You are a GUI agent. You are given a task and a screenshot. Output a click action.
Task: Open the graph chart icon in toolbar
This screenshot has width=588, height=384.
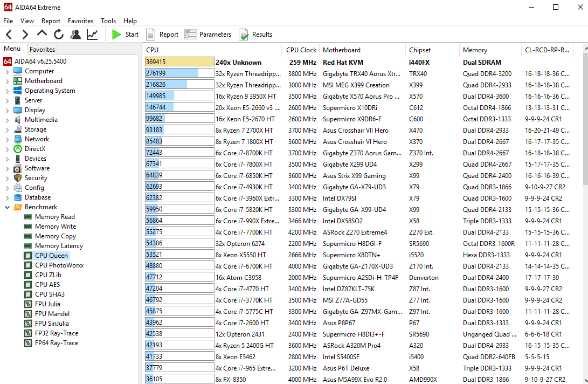point(92,35)
